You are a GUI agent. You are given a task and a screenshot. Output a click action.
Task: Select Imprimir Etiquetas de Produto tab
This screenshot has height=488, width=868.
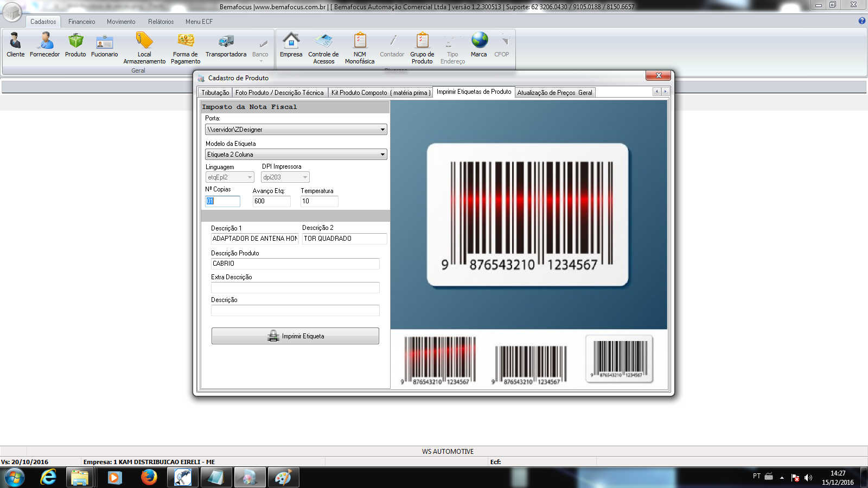(x=474, y=92)
